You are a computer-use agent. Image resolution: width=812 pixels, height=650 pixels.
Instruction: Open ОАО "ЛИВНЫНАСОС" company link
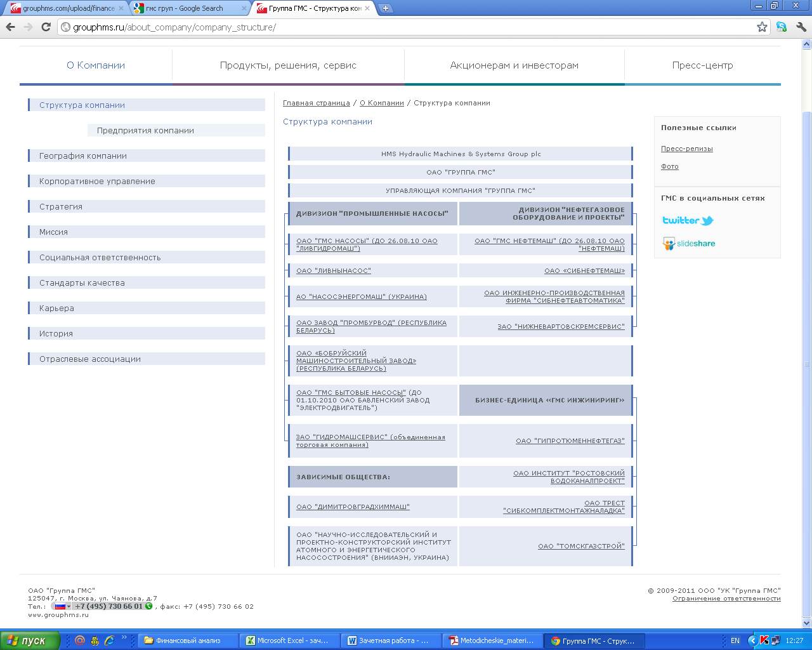pyautogui.click(x=334, y=270)
